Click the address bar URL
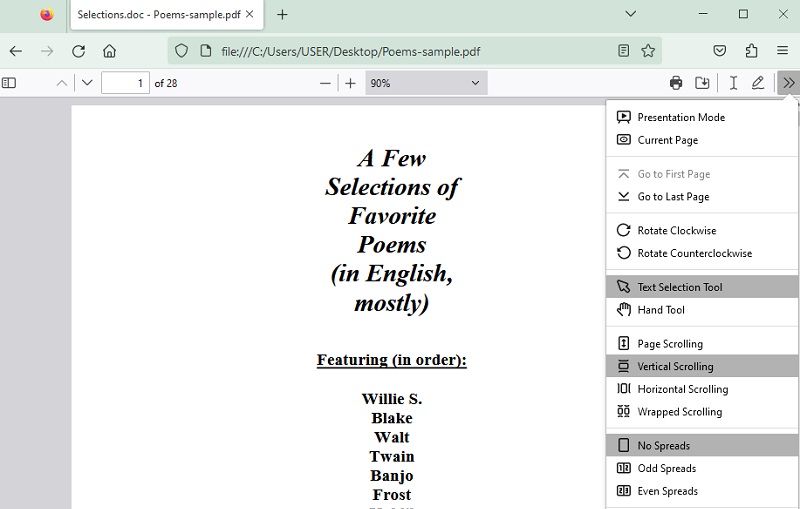800x509 pixels. (351, 52)
